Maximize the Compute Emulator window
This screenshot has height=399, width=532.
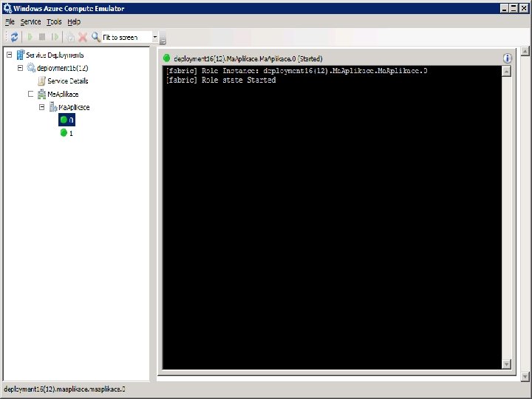[x=514, y=8]
